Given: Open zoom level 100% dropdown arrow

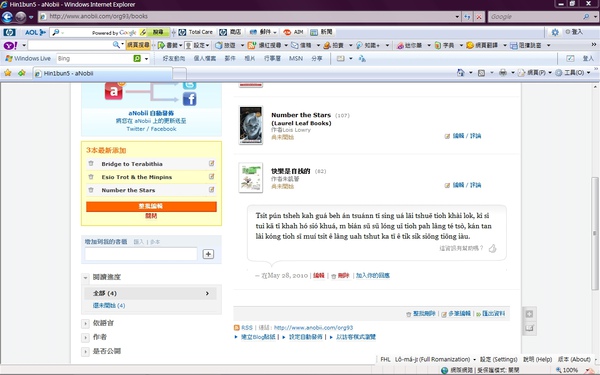Looking at the screenshot, I should pyautogui.click(x=587, y=370).
